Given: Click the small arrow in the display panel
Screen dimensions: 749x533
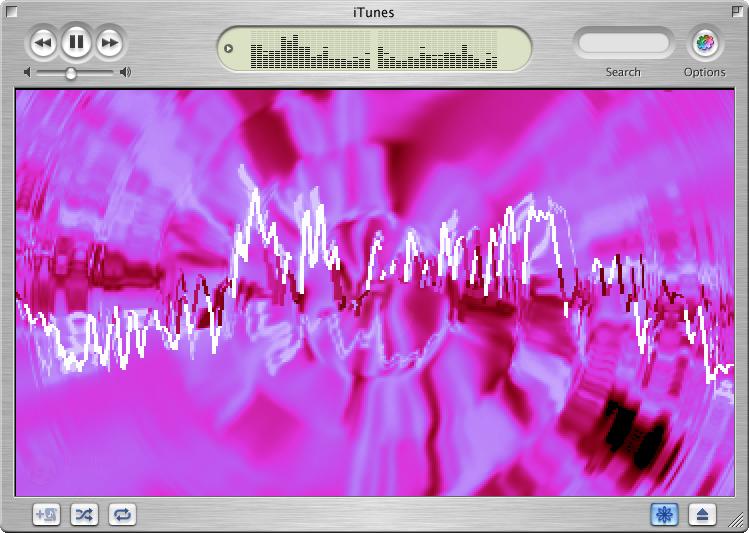Looking at the screenshot, I should 228,48.
